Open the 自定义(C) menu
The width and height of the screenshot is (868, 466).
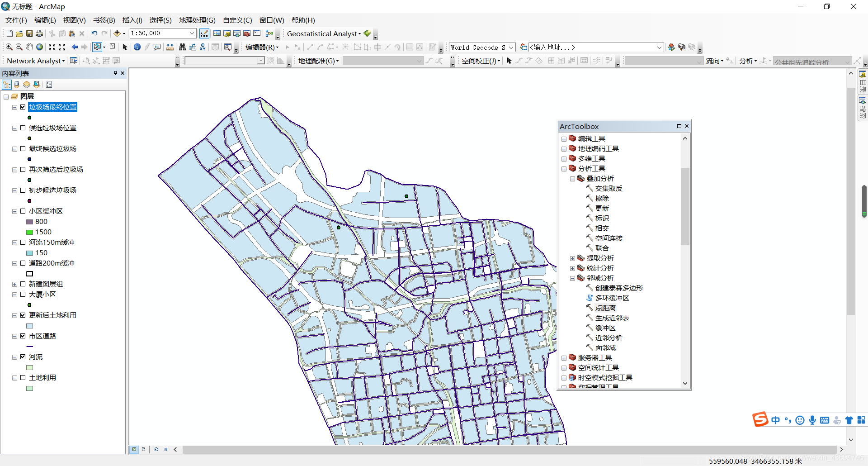click(x=237, y=20)
